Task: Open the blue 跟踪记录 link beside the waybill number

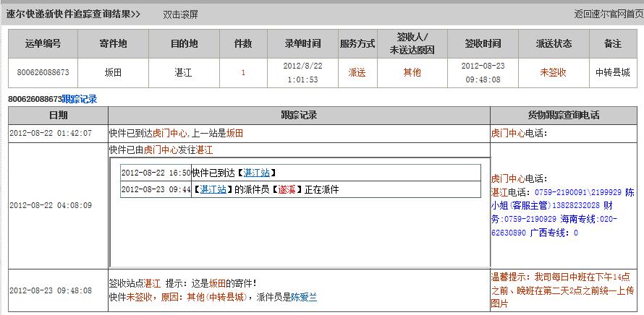Action: point(80,99)
